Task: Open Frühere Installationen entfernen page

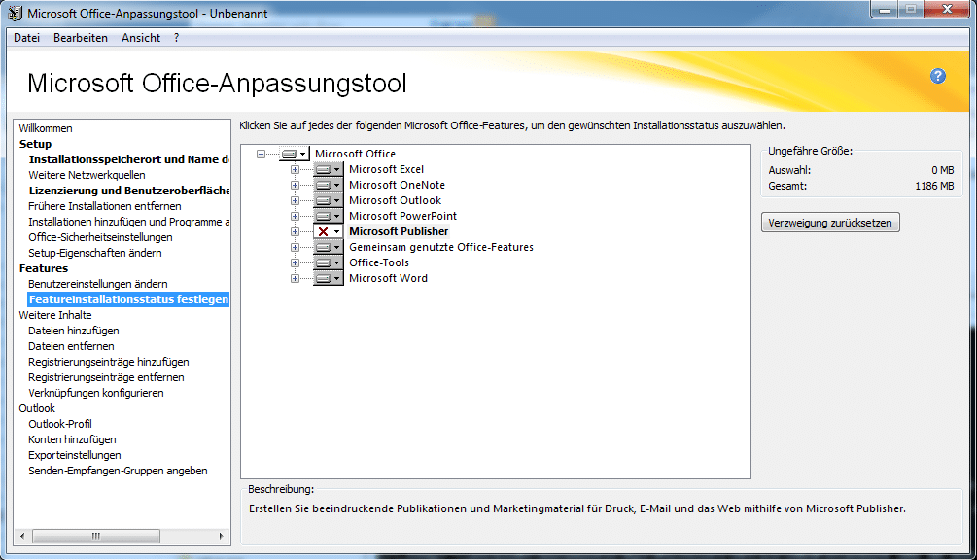Action: [105, 206]
